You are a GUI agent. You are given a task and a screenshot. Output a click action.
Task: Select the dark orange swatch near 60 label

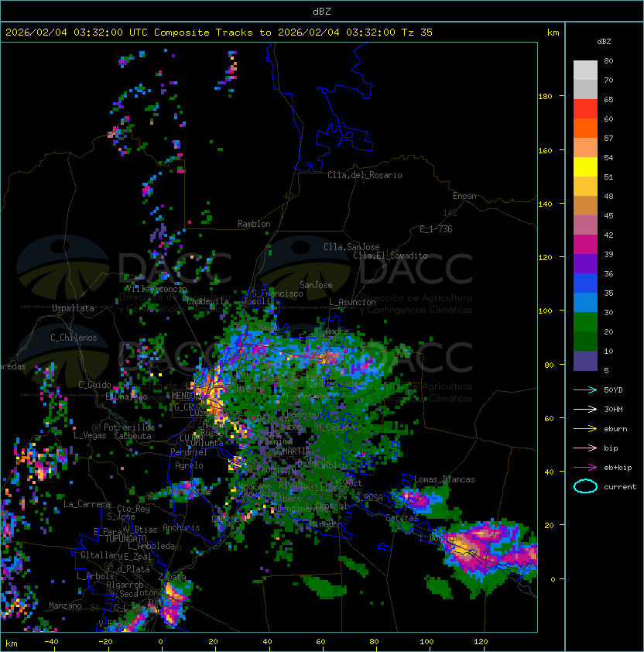point(585,128)
